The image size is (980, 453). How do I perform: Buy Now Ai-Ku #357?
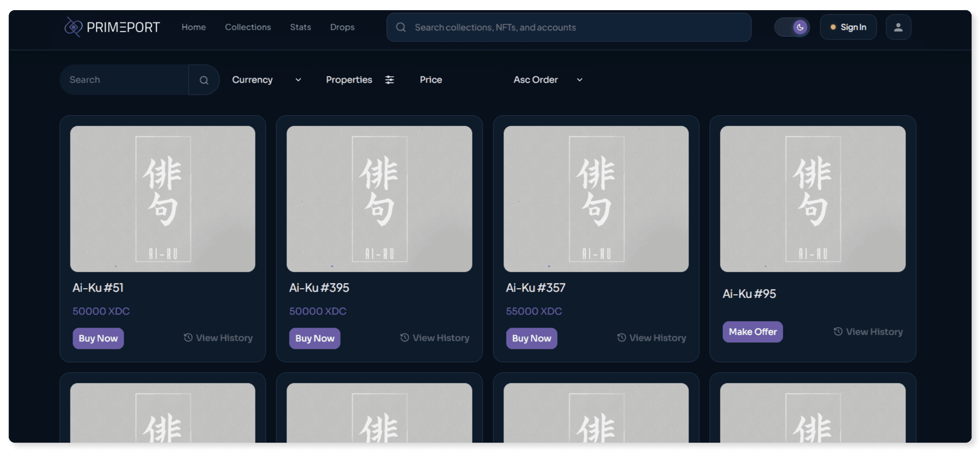coord(531,338)
